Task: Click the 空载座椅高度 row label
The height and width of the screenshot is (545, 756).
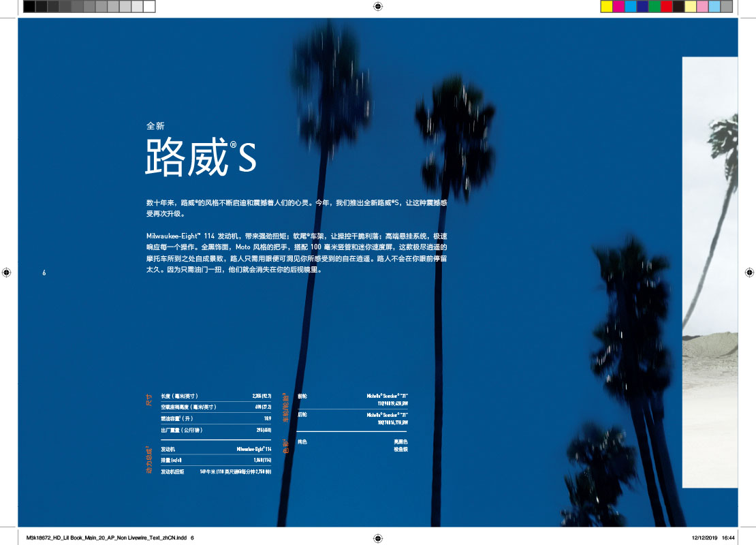Action: pos(189,407)
